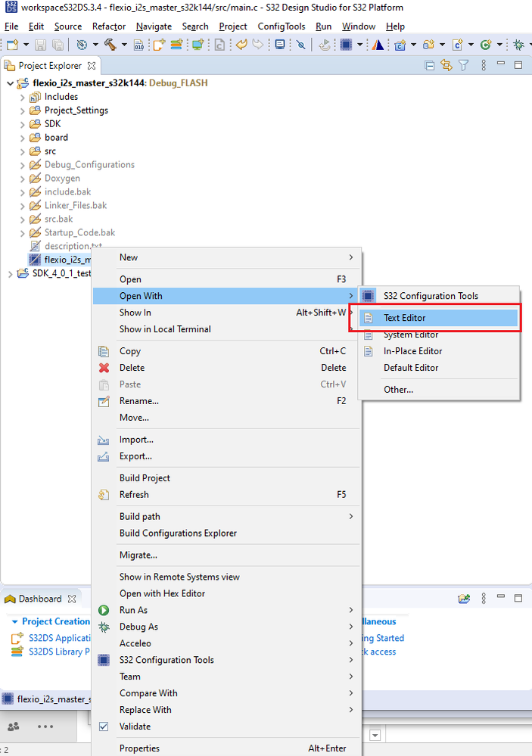Screen dimensions: 532x756
Task: Expand the Includes tree node
Action: coord(23,97)
